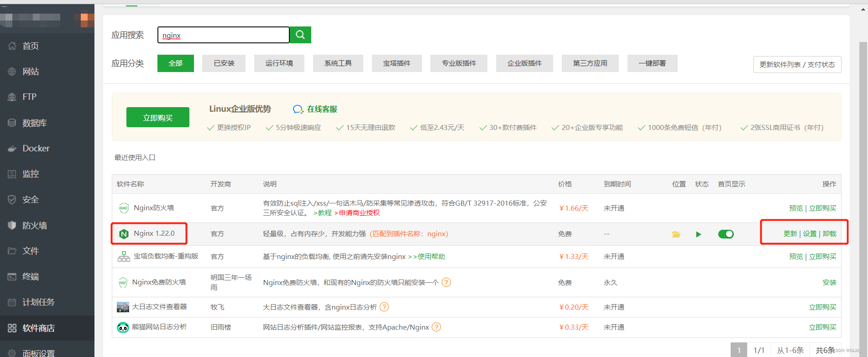Select the 已安装 category tab
868x357 pixels.
[x=224, y=63]
